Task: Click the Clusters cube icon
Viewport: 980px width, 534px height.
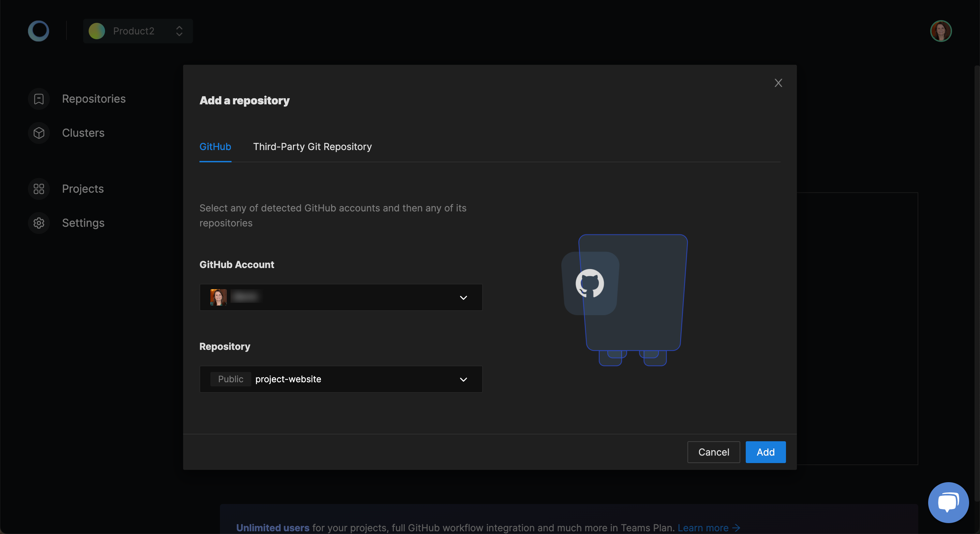Action: [x=39, y=133]
